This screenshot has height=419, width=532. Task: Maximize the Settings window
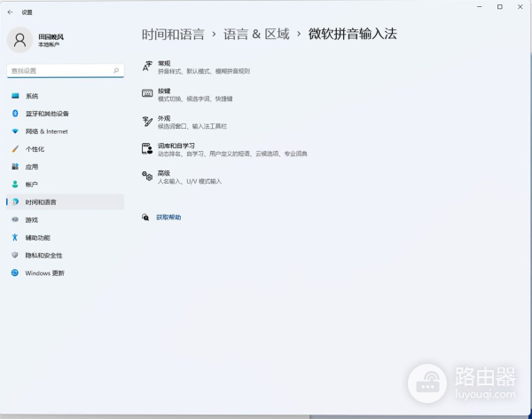[x=500, y=7]
